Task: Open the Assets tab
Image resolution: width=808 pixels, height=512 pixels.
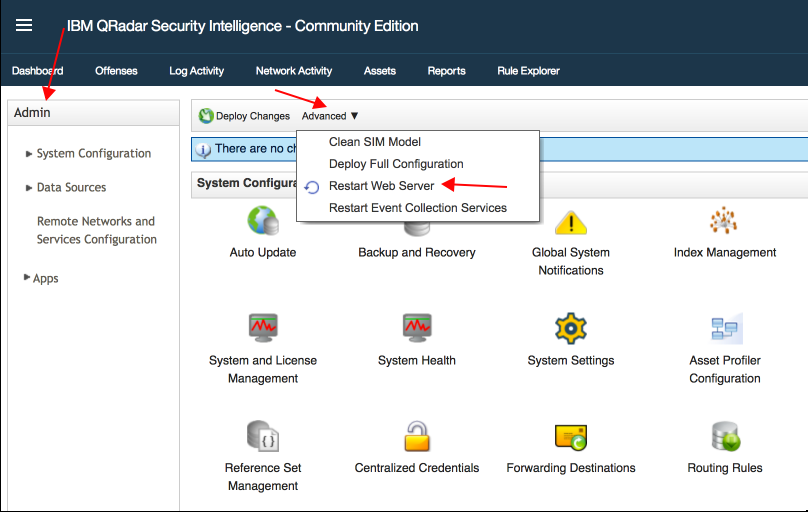Action: 380,71
